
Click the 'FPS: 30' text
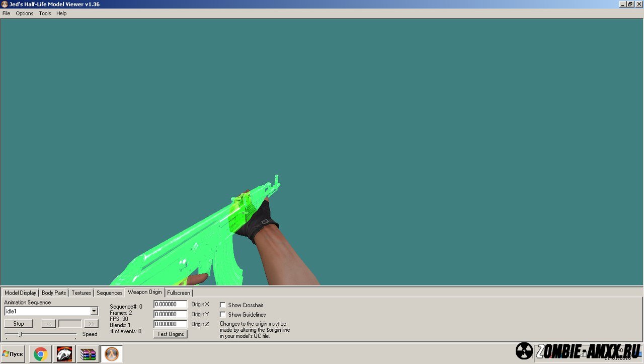(119, 319)
